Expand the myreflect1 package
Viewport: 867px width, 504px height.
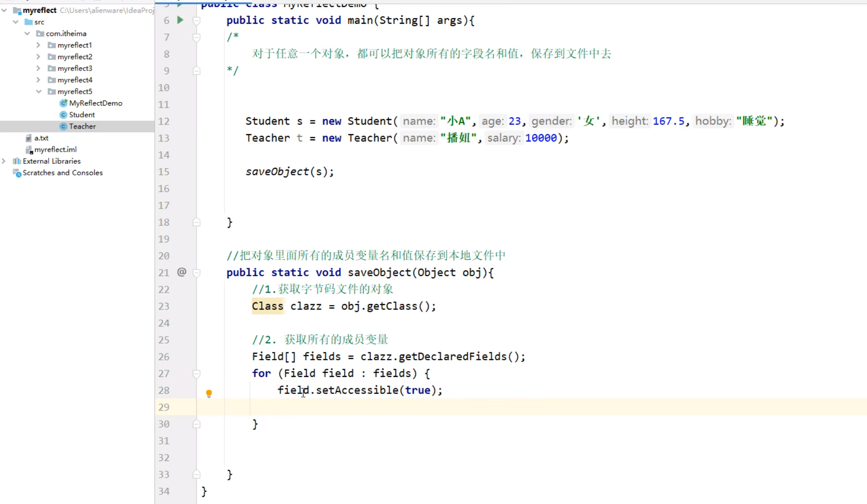(x=39, y=45)
